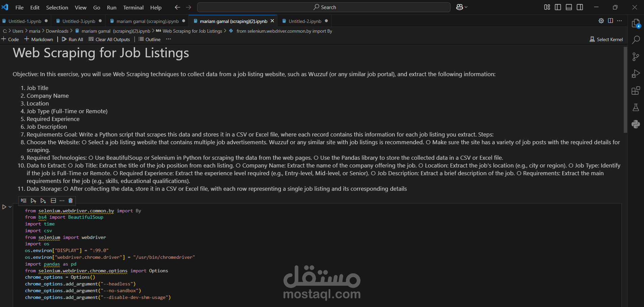The image size is (644, 307).
Task: Open the Edit menu
Action: point(35,7)
